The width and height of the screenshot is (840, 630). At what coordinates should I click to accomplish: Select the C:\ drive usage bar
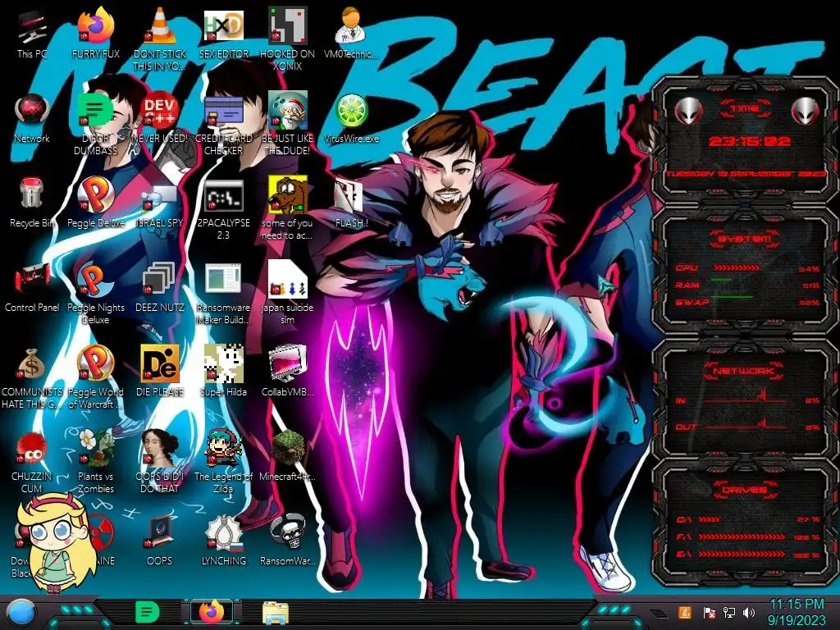710,519
